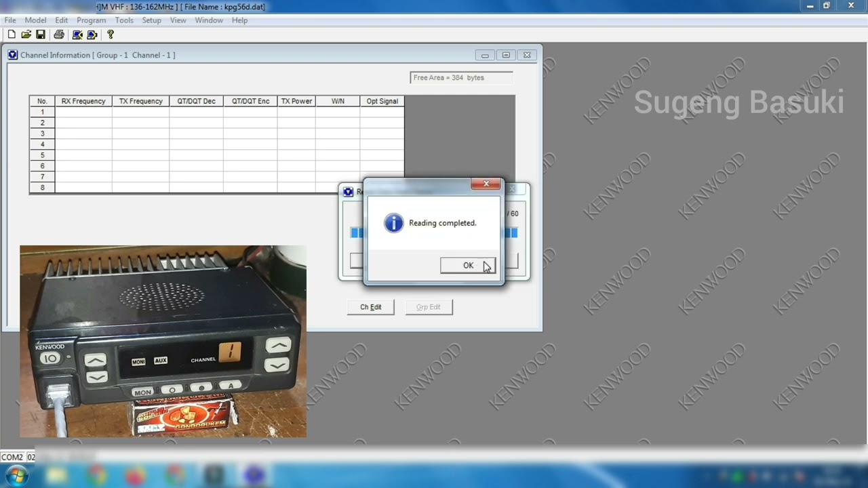This screenshot has width=868, height=488.
Task: Select channel row number 4
Action: point(42,144)
